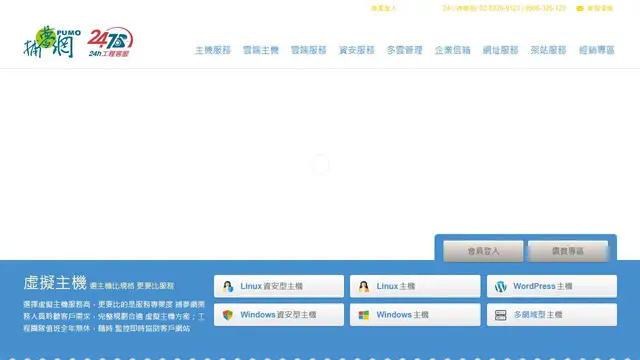The height and width of the screenshot is (360, 640).
Task: Open the 企業信箱 menu
Action: [453, 50]
